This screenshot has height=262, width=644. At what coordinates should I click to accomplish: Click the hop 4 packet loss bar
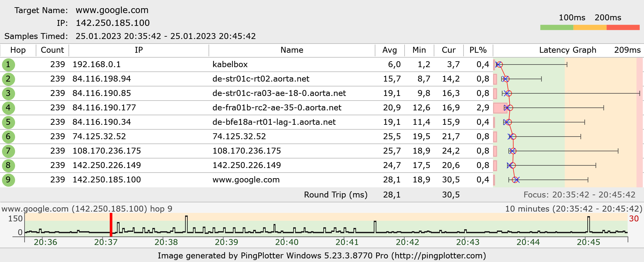pos(500,108)
